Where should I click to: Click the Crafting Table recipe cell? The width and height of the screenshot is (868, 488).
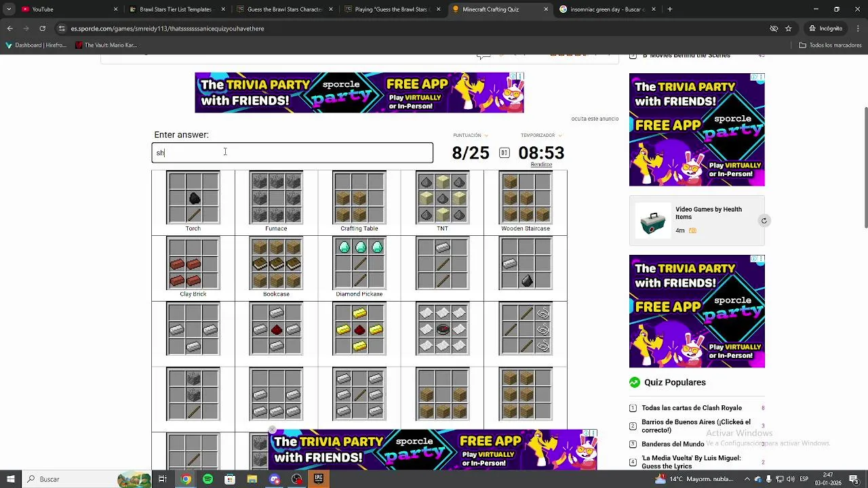pyautogui.click(x=359, y=202)
